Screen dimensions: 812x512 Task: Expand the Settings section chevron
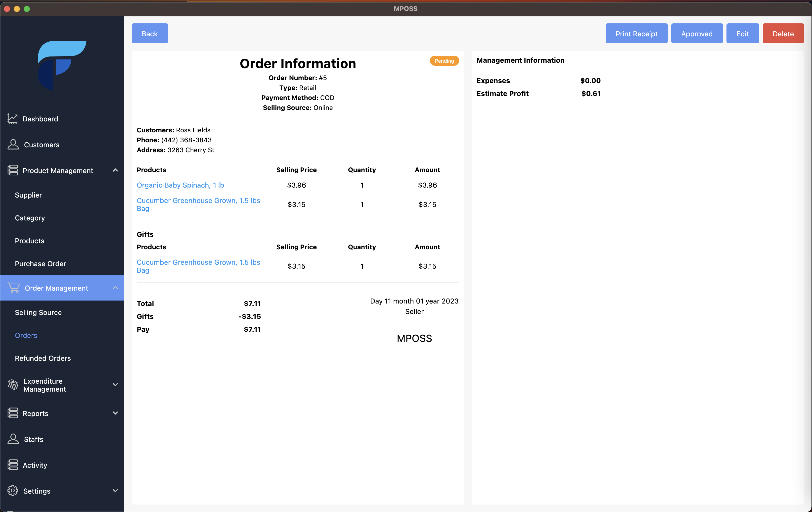(115, 490)
